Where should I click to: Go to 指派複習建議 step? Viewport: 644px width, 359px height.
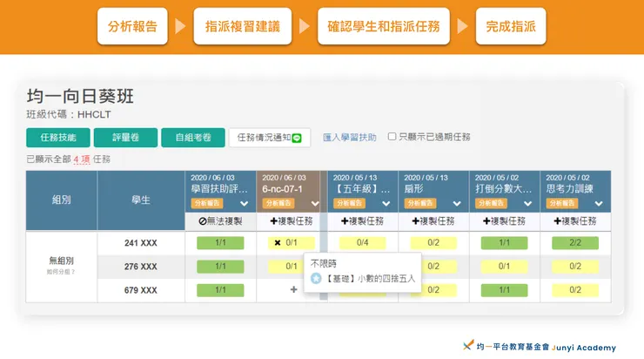[242, 26]
